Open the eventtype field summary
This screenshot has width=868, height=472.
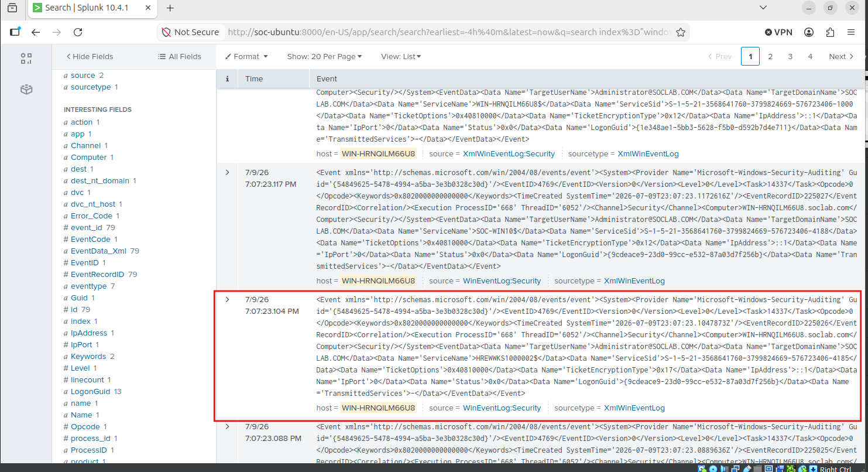[x=89, y=286]
